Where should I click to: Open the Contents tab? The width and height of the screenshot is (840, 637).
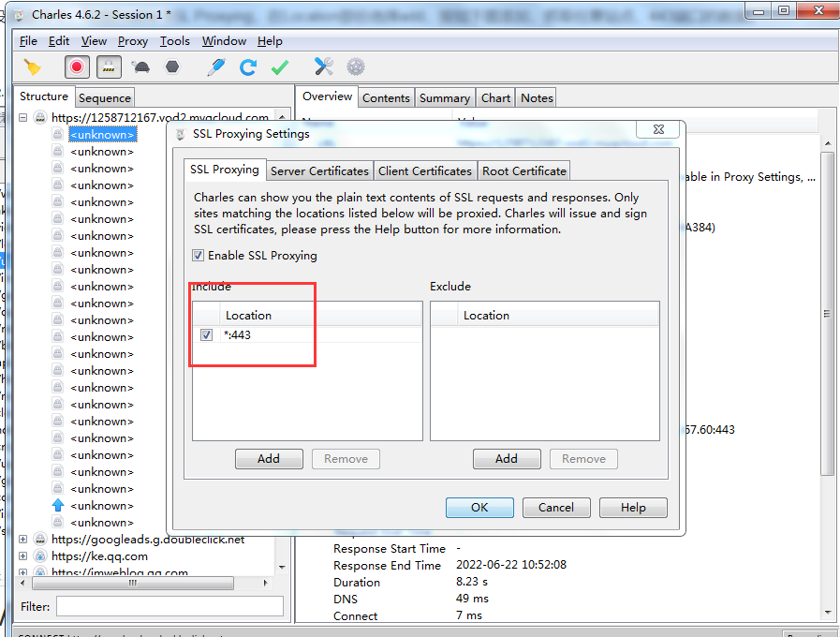click(x=386, y=98)
